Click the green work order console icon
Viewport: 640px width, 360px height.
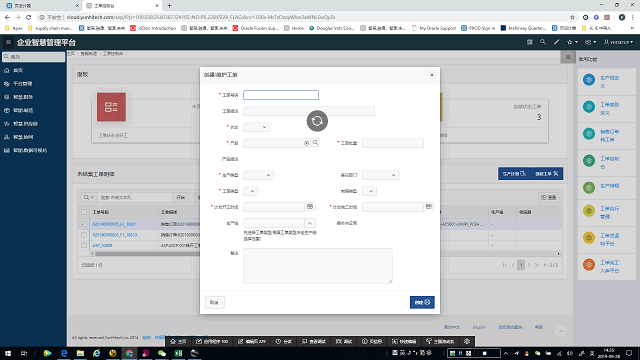click(589, 161)
